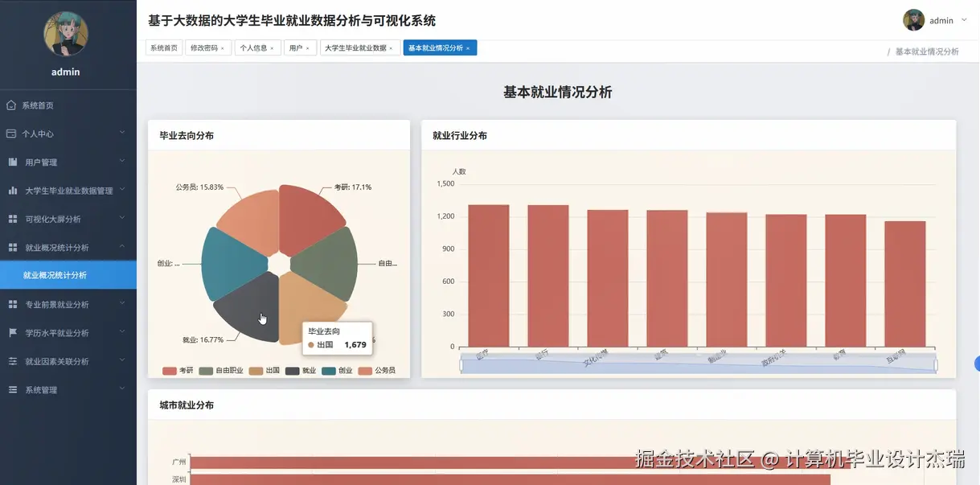980x485 pixels.
Task: Collapse the 就业概况统计分析 menu chevron
Action: 122,246
